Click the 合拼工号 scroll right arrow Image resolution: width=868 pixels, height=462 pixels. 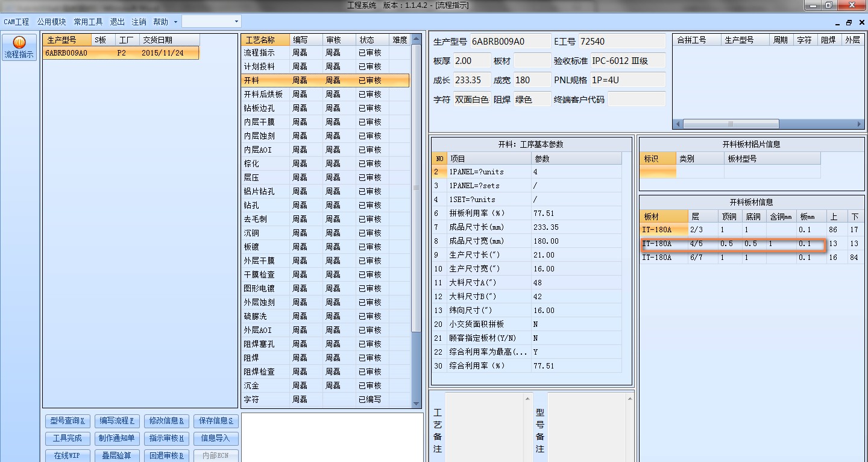coord(860,124)
